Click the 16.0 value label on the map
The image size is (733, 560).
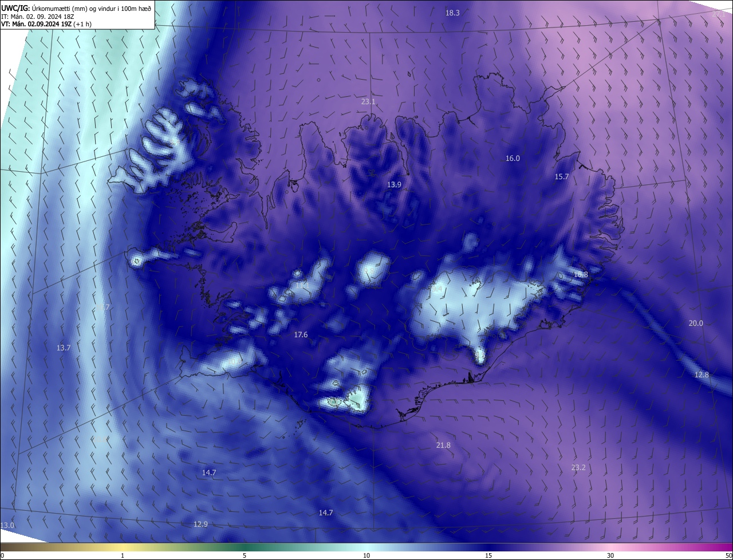[x=513, y=158]
